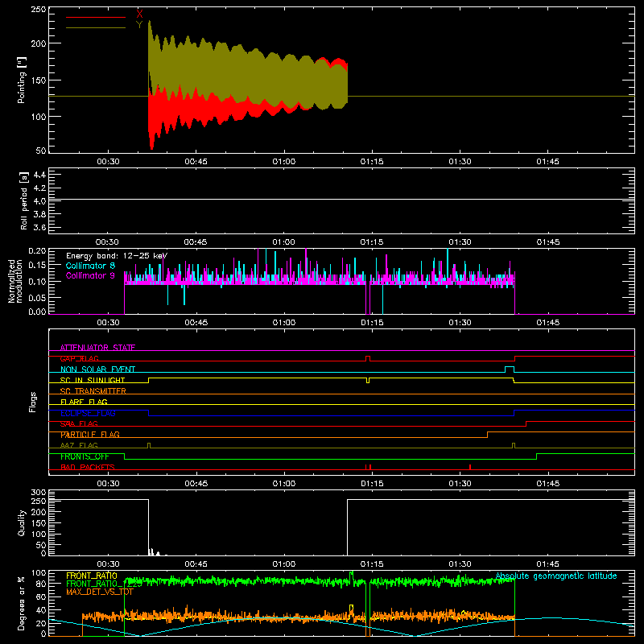Select the SC_TRANSMITTER flag label

93,391
